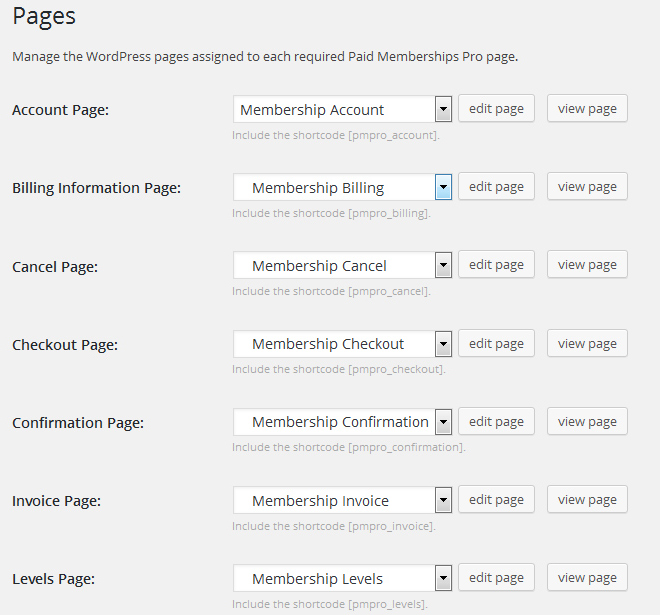Viewport: 660px width, 615px height.
Task: Open the Cancel Page select menu
Action: [x=342, y=265]
